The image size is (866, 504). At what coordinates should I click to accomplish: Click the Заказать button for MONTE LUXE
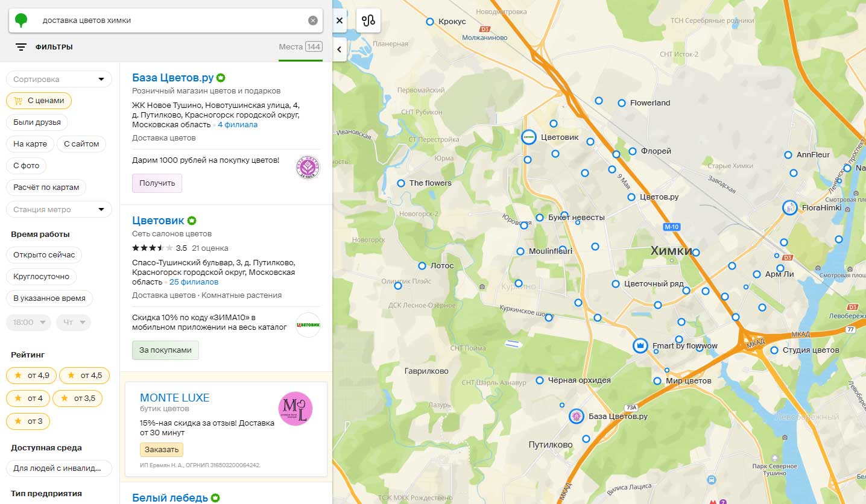coord(161,450)
